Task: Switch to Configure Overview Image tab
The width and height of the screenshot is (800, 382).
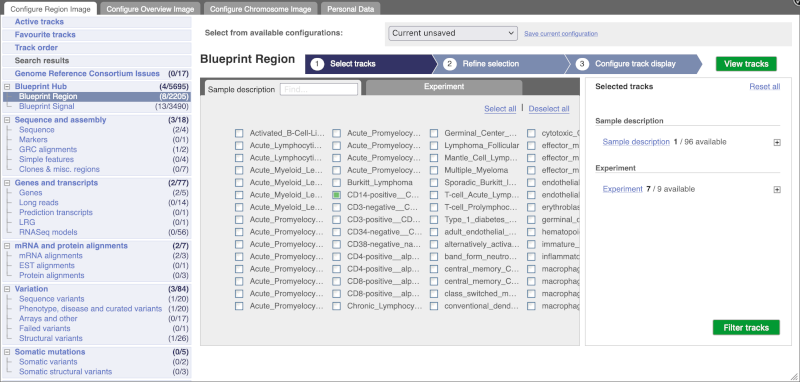Action: point(150,9)
